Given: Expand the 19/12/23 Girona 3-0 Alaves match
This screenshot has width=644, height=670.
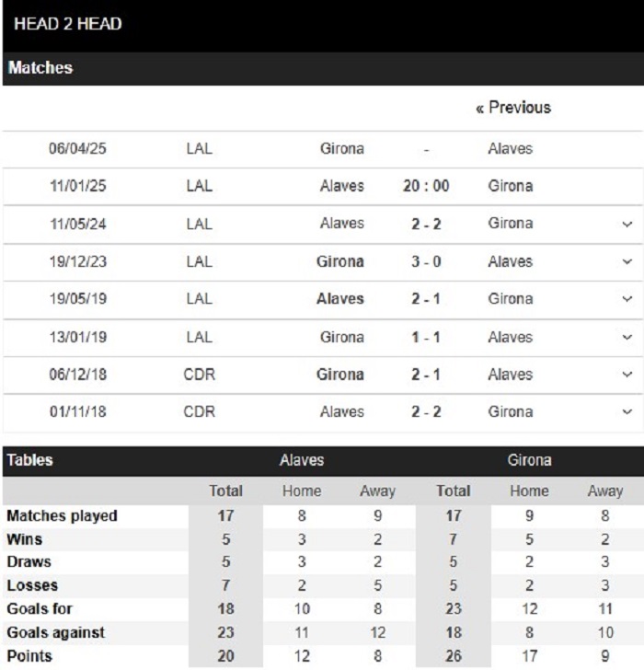Looking at the screenshot, I should pos(627,261).
